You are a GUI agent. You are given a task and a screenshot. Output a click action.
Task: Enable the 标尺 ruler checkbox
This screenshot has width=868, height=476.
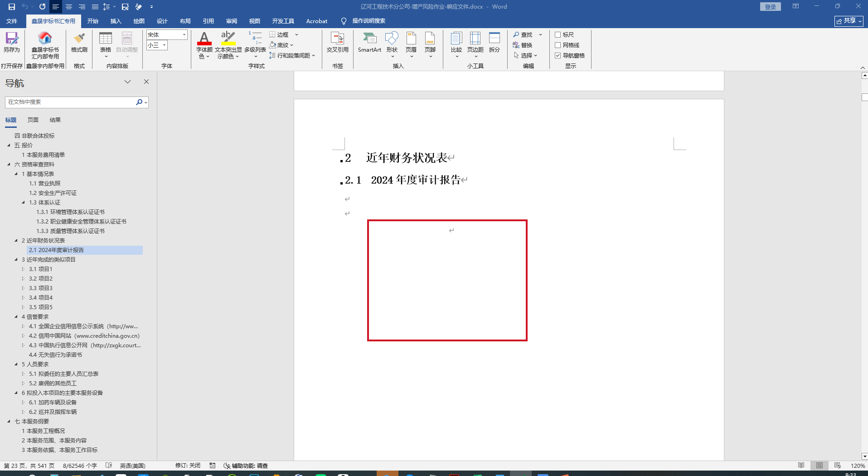(558, 34)
